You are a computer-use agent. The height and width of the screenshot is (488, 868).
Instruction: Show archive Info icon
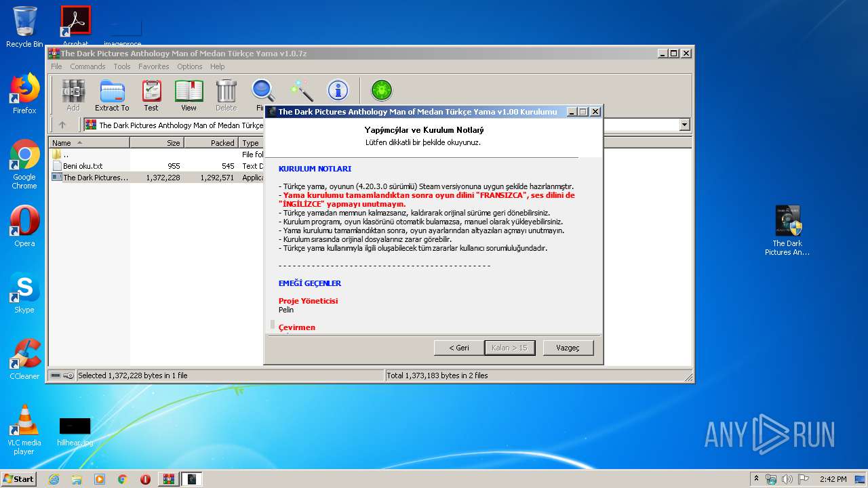[x=338, y=91]
